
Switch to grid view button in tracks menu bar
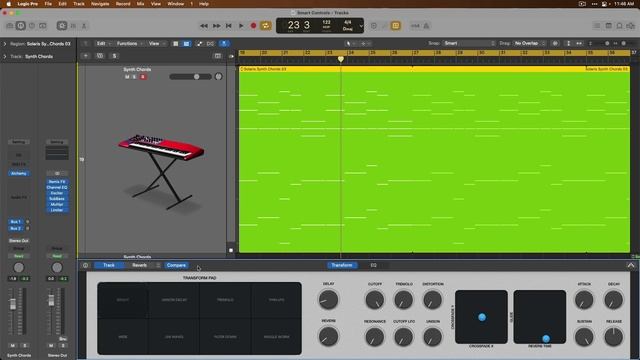point(176,44)
